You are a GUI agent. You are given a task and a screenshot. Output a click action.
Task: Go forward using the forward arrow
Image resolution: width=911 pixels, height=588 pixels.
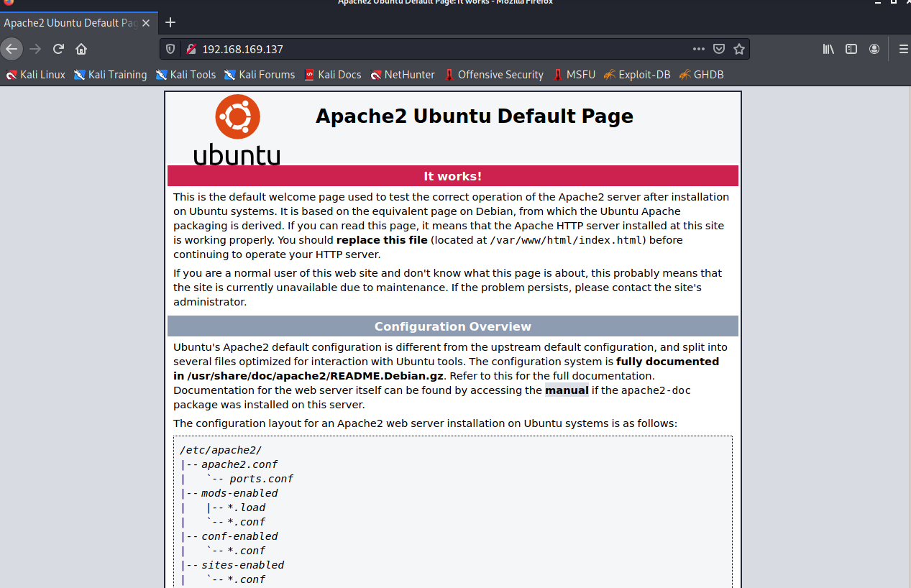(x=35, y=49)
